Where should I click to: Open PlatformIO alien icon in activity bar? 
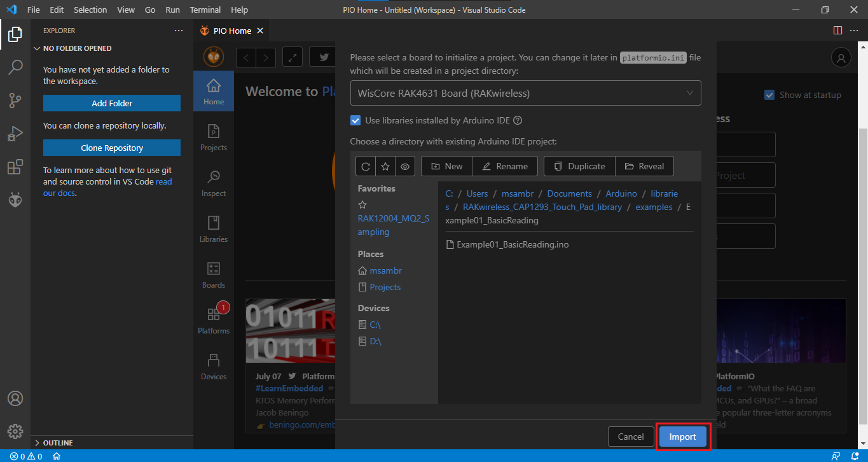coord(15,200)
